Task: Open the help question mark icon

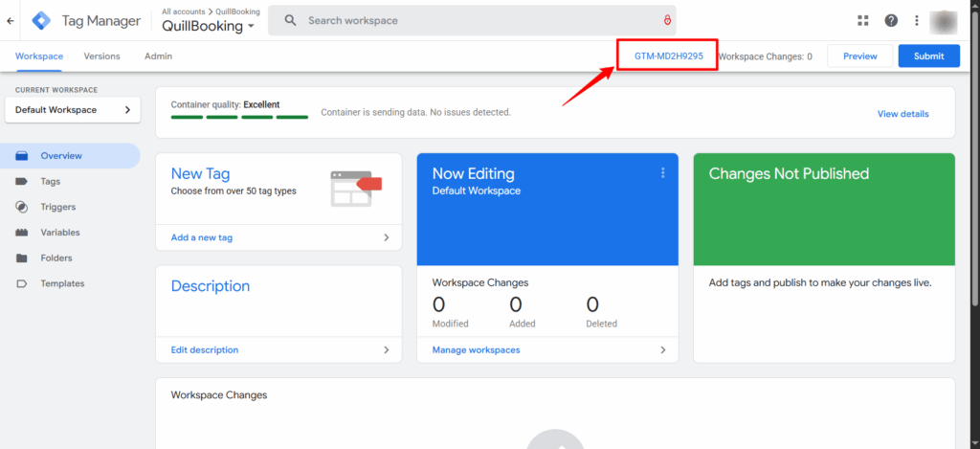Action: click(x=891, y=20)
